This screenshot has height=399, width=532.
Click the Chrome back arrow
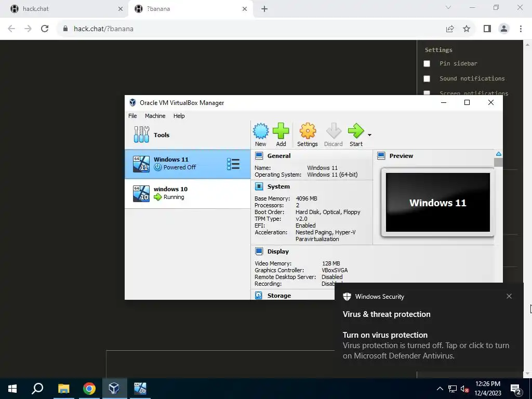pos(11,29)
